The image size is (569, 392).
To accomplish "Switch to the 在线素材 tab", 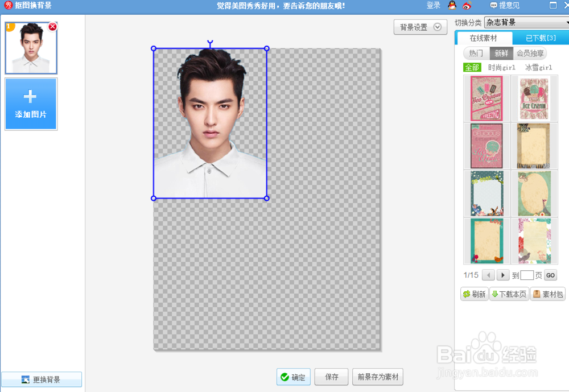I will [483, 38].
